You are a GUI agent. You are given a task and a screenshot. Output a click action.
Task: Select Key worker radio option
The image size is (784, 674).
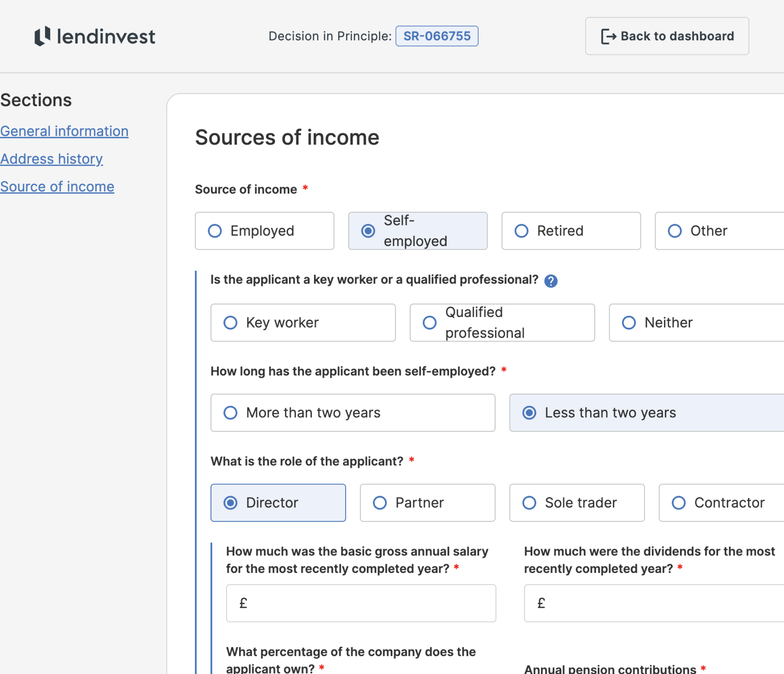point(303,323)
